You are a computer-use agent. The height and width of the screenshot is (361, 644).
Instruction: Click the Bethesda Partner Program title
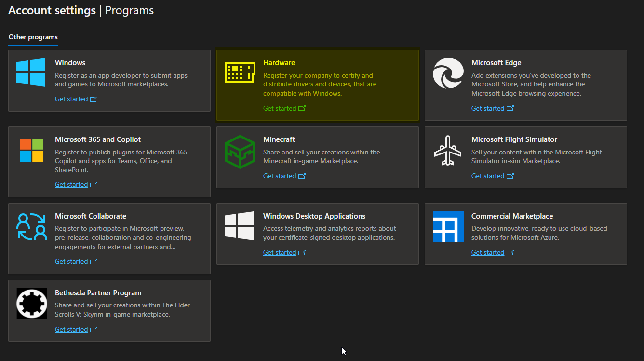pos(98,293)
